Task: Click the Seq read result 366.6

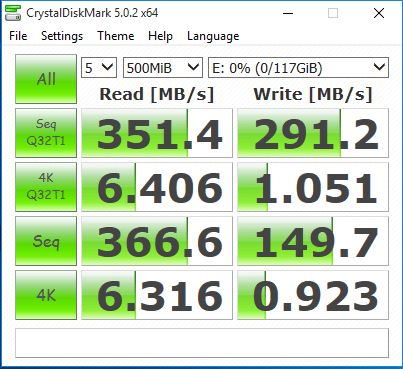Action: point(157,241)
